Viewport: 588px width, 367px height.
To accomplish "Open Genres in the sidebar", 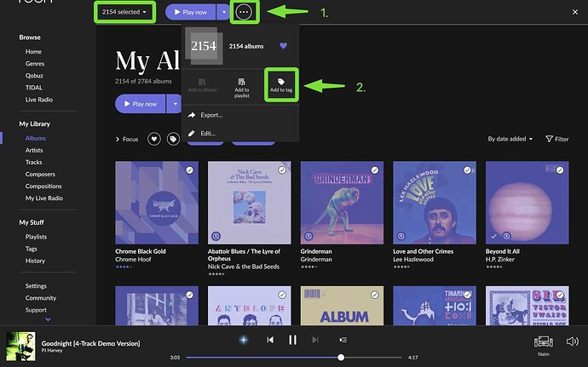I will (x=35, y=64).
